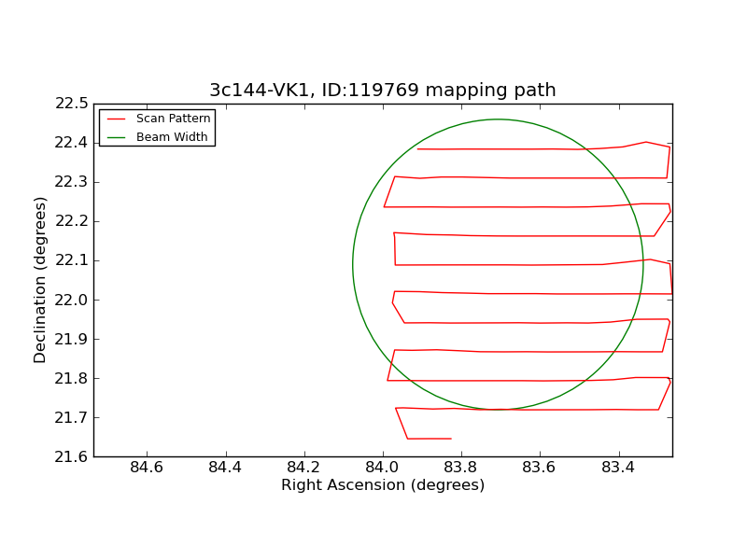Click the 21.9 declination tick label
The image size is (747, 560).
72,339
